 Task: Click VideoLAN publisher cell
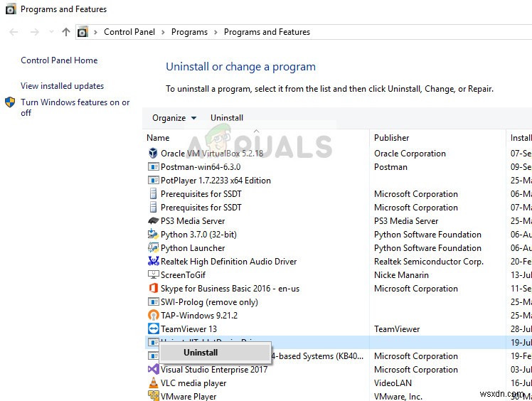(x=393, y=383)
